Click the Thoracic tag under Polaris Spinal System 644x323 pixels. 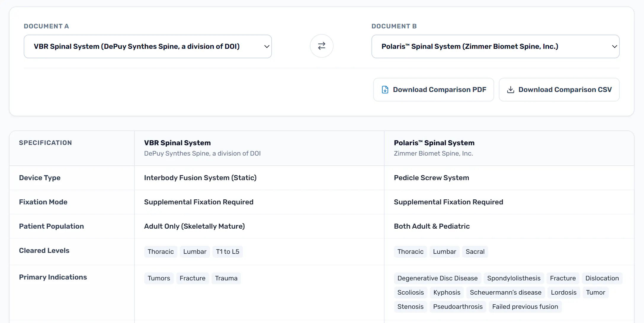(x=410, y=252)
